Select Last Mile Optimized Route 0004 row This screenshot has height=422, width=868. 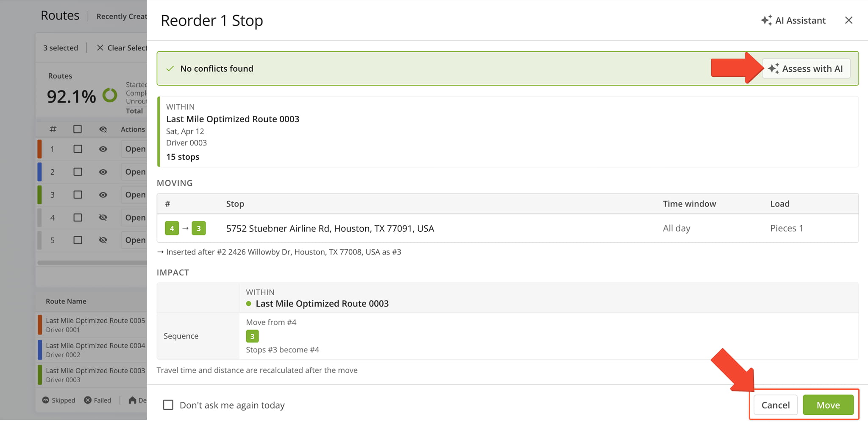92,350
